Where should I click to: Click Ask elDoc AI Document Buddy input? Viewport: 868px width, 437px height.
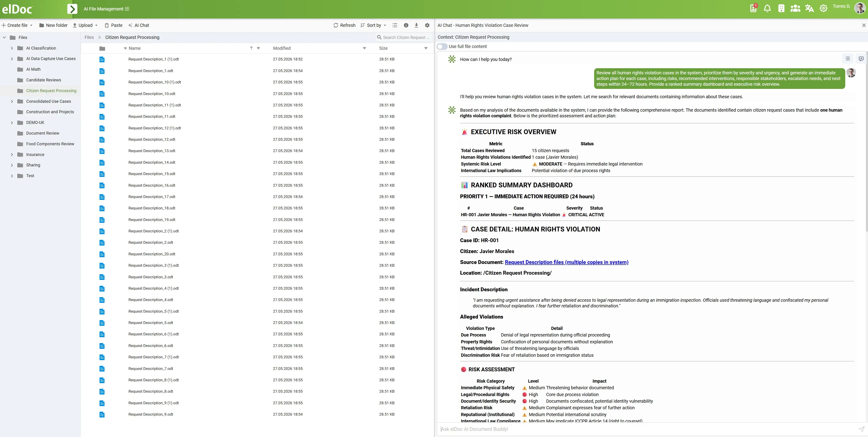pos(647,429)
